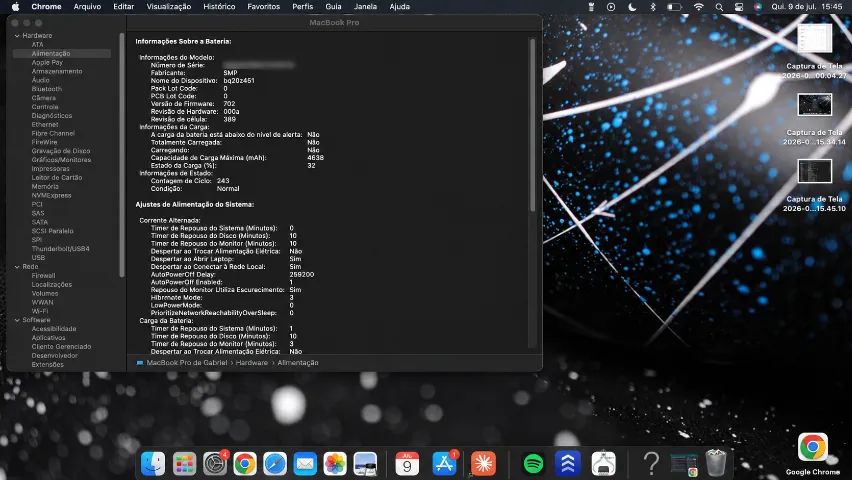
Task: Select the Captura de Tela 00.04.27 desktop file
Action: coord(815,52)
